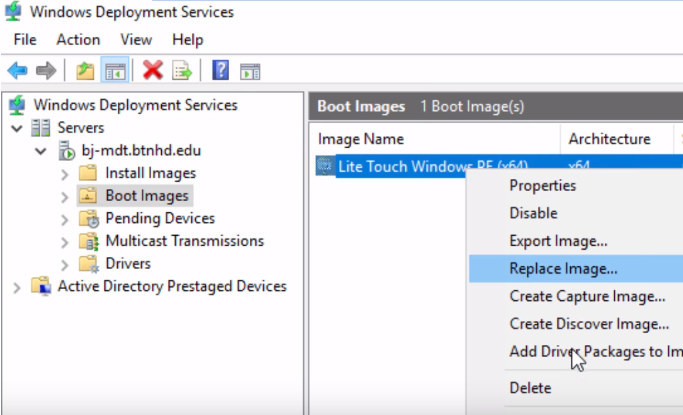Select the Drivers tree label
Image resolution: width=683 pixels, height=415 pixels.
pos(128,263)
